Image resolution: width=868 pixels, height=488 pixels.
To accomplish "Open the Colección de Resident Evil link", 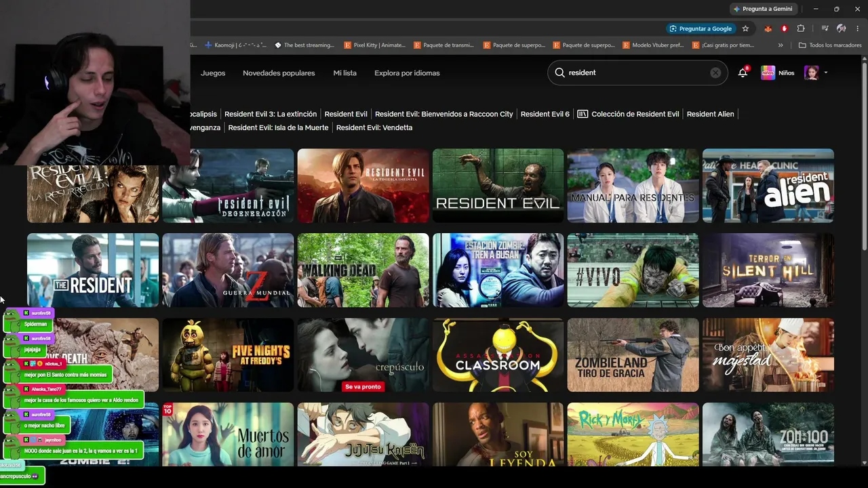I will coord(628,114).
